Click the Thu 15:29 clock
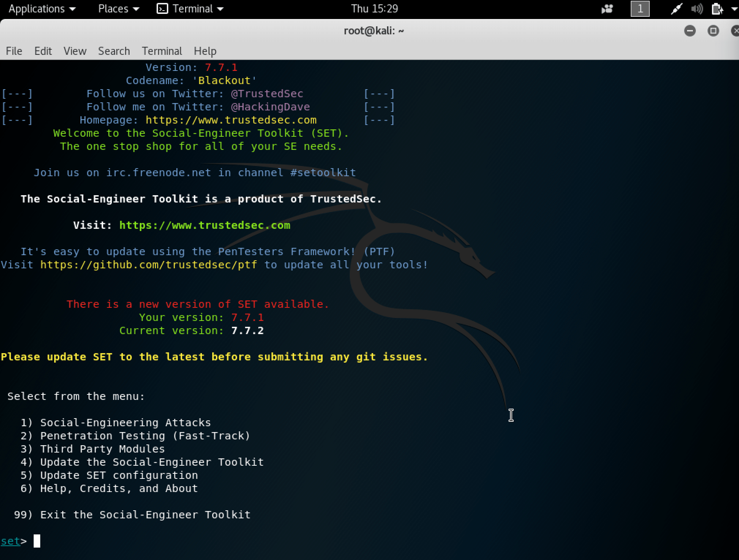 click(x=374, y=9)
